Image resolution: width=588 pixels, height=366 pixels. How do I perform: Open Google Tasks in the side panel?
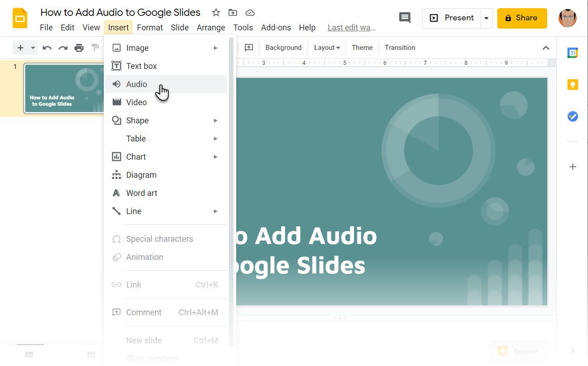pyautogui.click(x=573, y=116)
